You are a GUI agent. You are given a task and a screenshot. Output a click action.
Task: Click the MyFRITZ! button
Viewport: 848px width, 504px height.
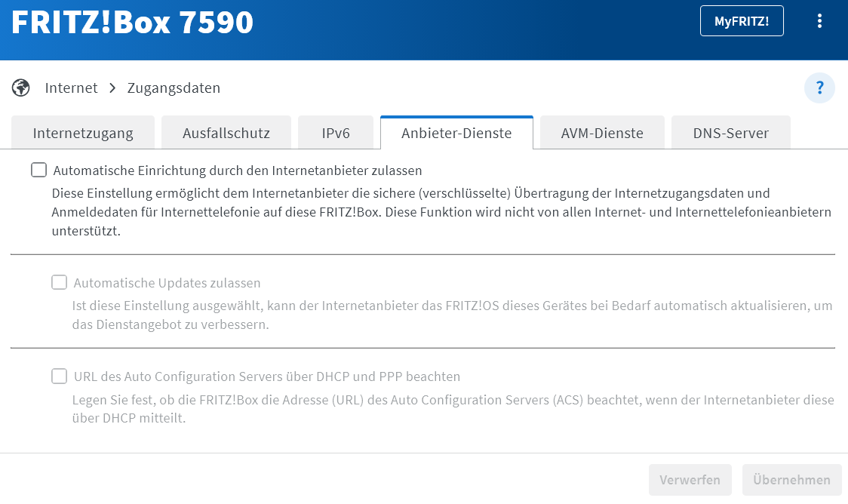(742, 21)
